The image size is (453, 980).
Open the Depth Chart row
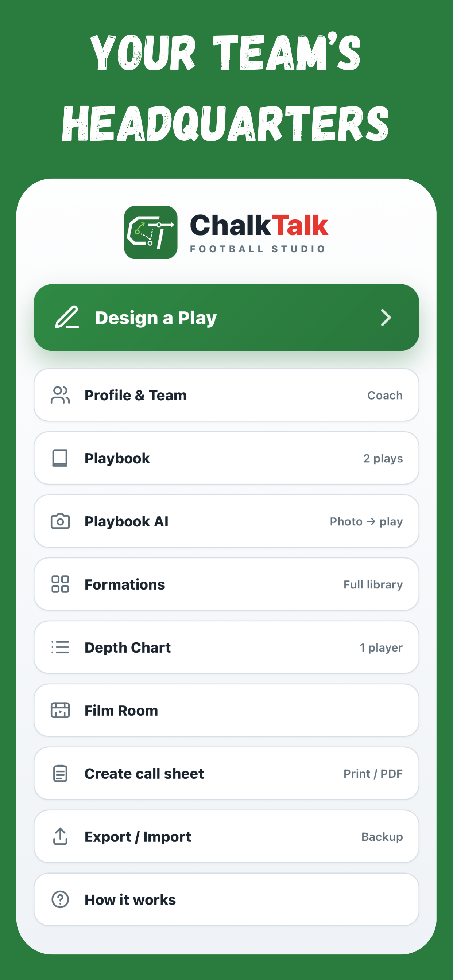226,647
